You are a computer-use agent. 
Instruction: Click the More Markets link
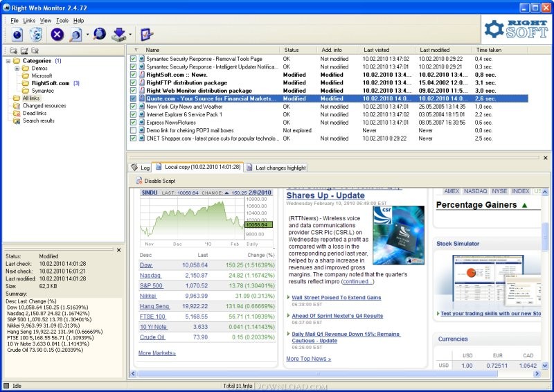pyautogui.click(x=157, y=353)
